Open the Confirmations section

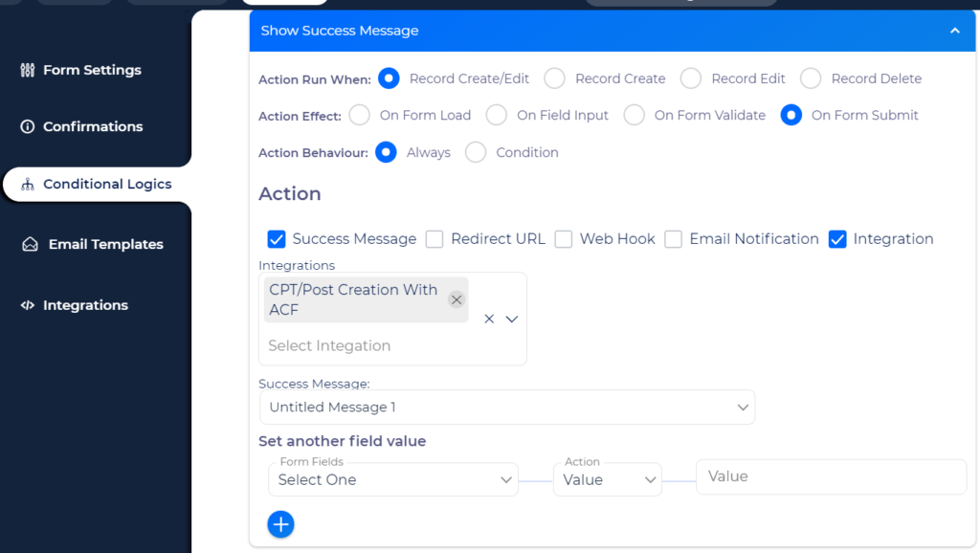point(94,126)
